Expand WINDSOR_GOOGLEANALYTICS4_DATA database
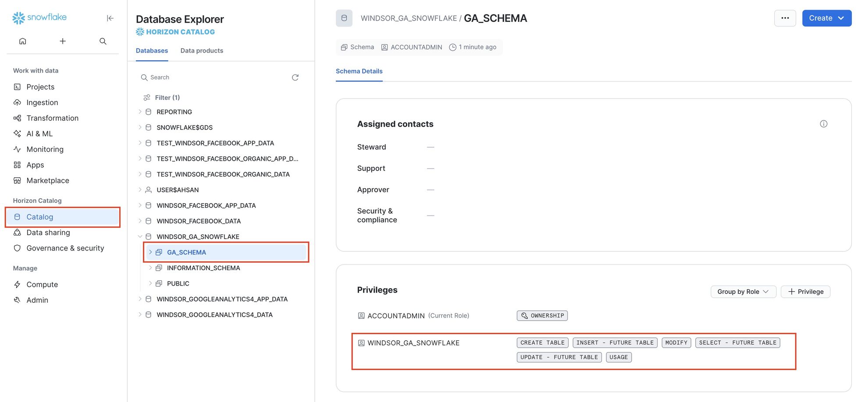This screenshot has width=868, height=402. [x=140, y=315]
